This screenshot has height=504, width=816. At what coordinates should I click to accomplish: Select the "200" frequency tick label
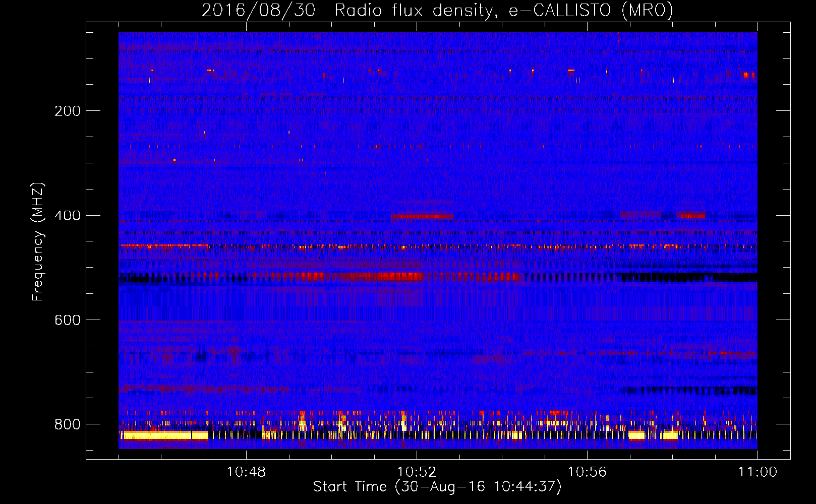68,111
